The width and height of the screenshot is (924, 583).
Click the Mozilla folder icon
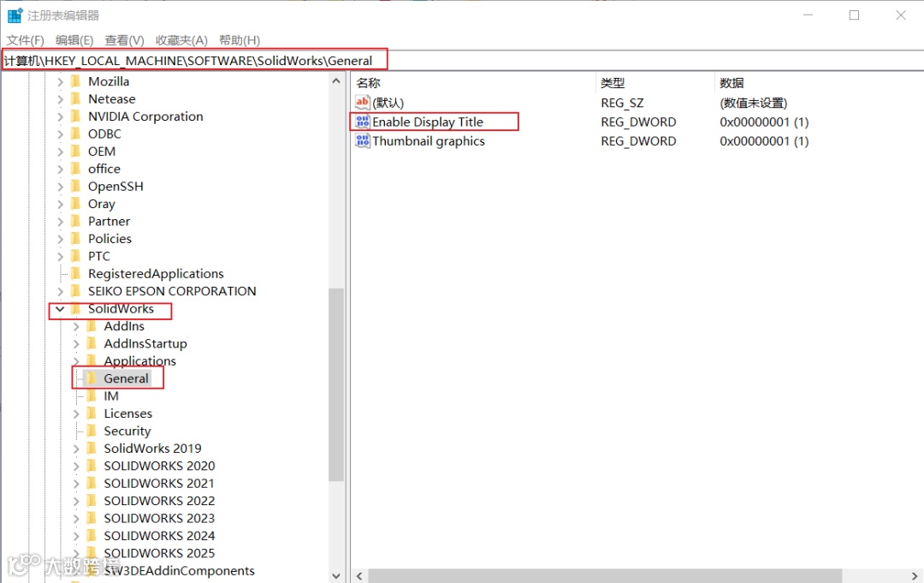(x=75, y=81)
